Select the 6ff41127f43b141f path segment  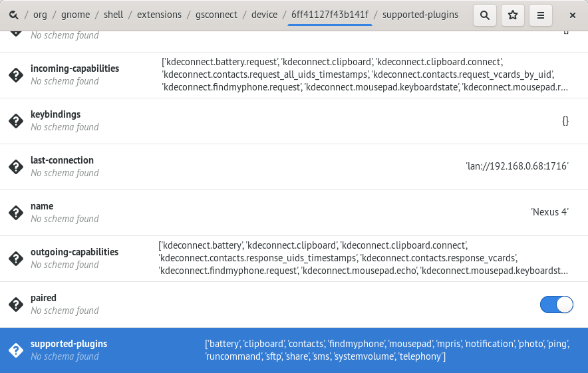tap(330, 15)
